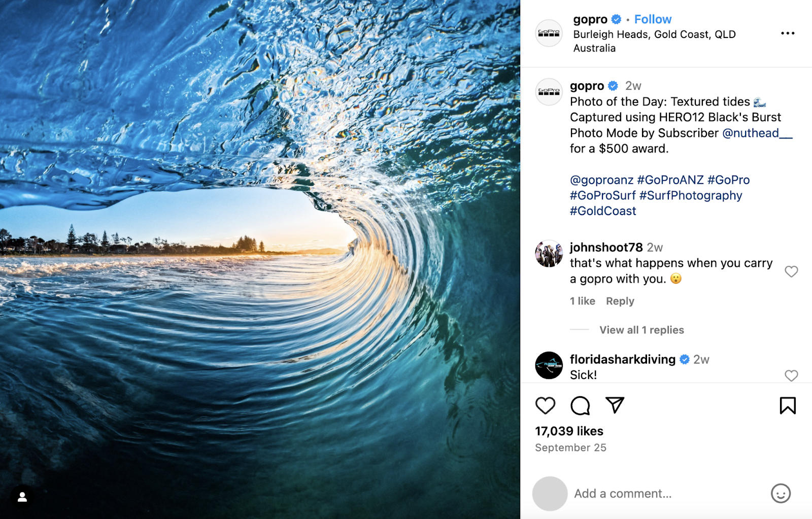Open the emoji picker in the comment box
Screen dimensions: 812x519
point(780,493)
